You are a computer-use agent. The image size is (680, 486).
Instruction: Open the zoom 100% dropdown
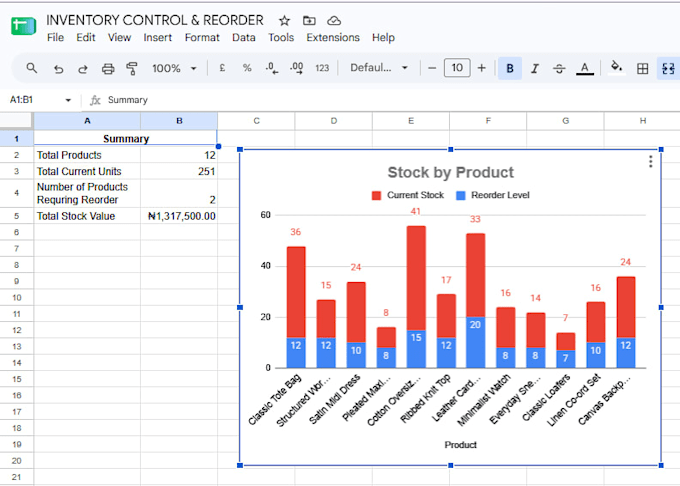pos(174,68)
